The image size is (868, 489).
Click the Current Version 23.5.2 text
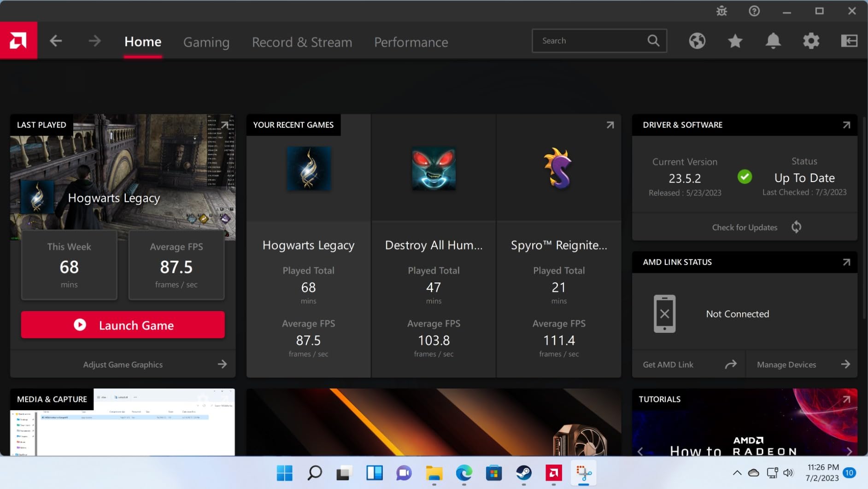point(685,178)
